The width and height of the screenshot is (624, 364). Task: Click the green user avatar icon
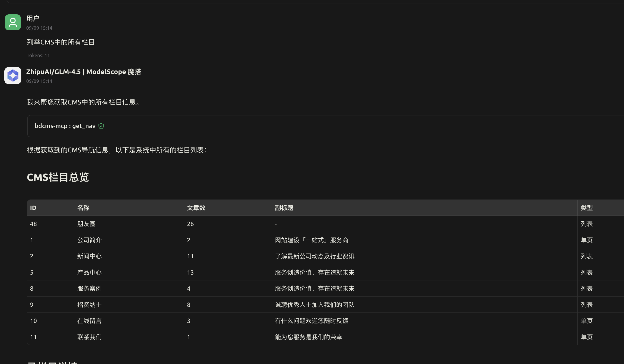click(x=13, y=22)
